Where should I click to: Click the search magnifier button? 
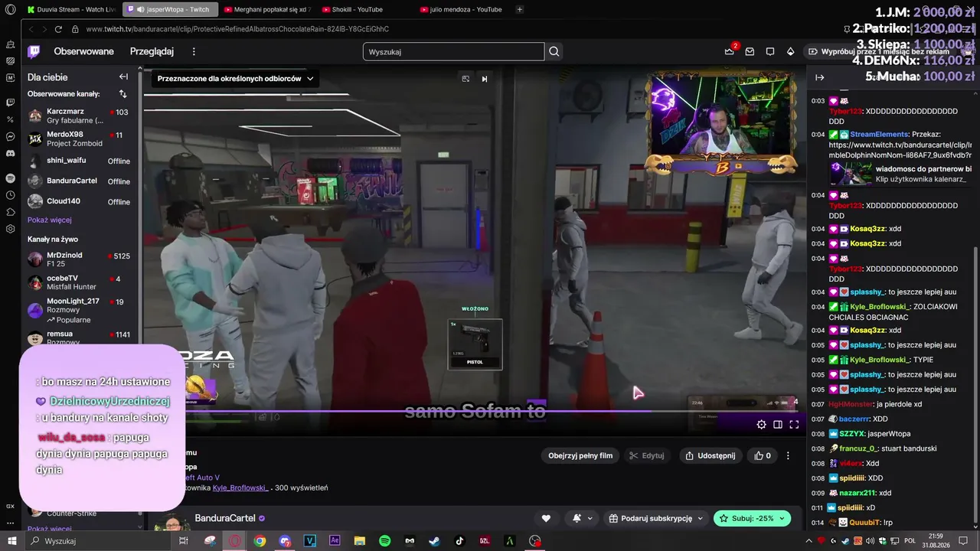(x=554, y=51)
